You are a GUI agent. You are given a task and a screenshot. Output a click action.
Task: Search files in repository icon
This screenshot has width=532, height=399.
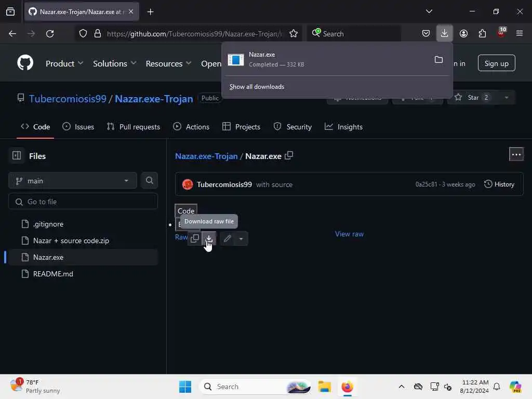[149, 180]
